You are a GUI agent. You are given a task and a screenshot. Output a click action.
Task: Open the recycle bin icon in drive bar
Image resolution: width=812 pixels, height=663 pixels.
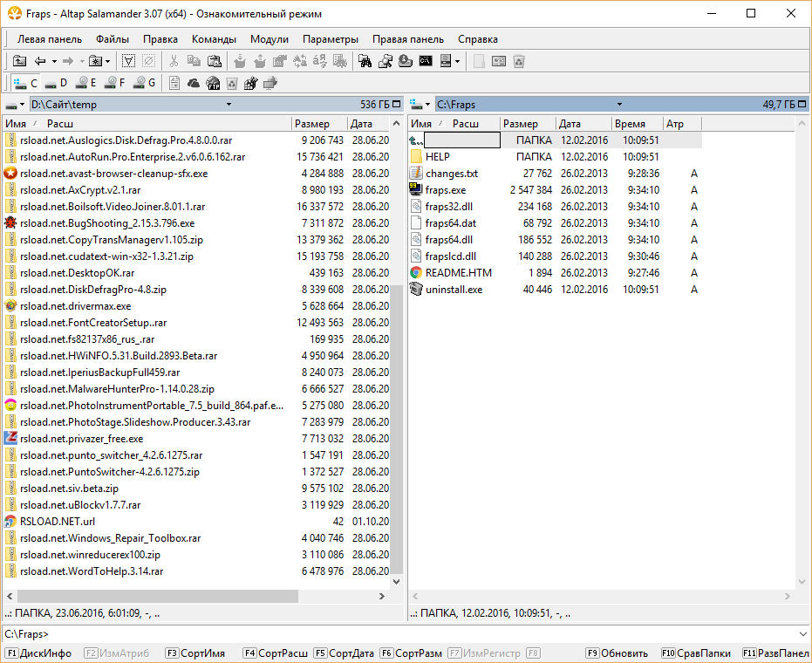point(232,83)
